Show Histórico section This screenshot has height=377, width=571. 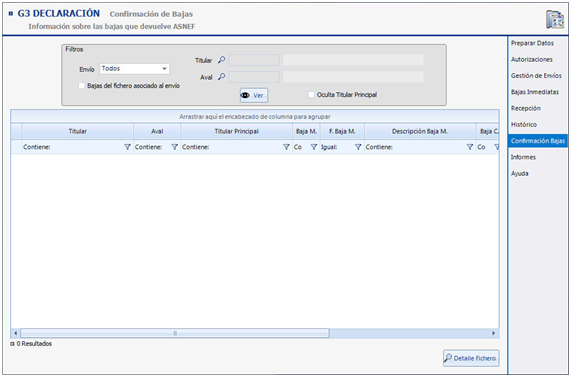click(x=524, y=125)
